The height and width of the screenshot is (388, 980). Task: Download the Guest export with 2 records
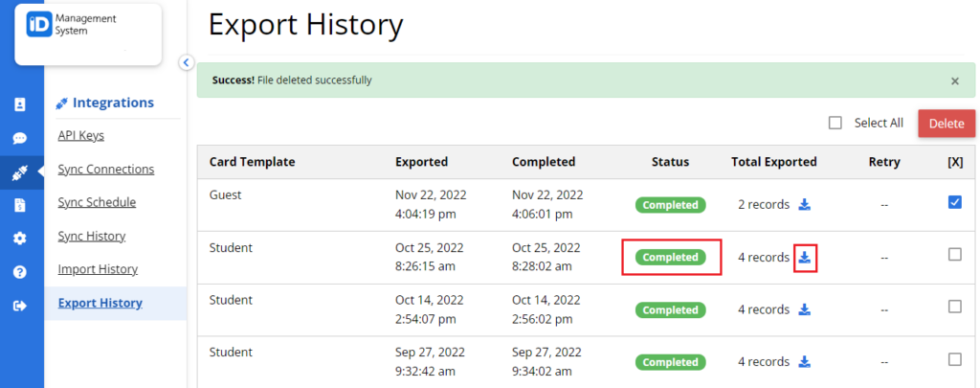805,204
